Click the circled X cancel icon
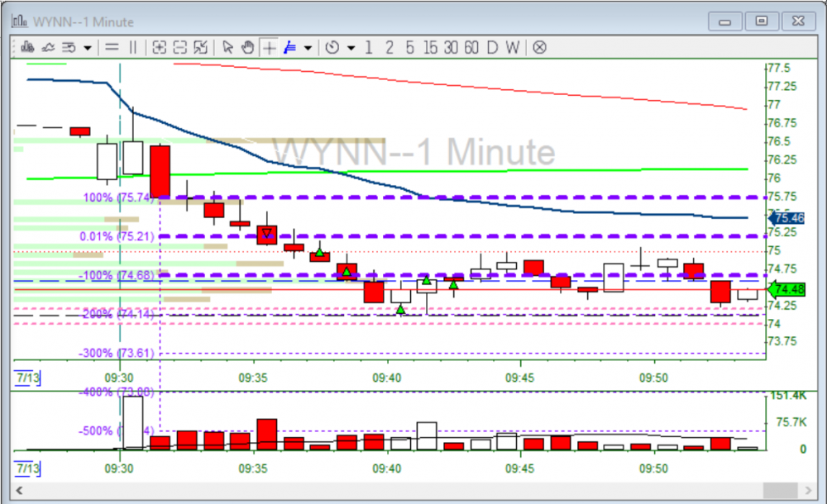 [539, 47]
